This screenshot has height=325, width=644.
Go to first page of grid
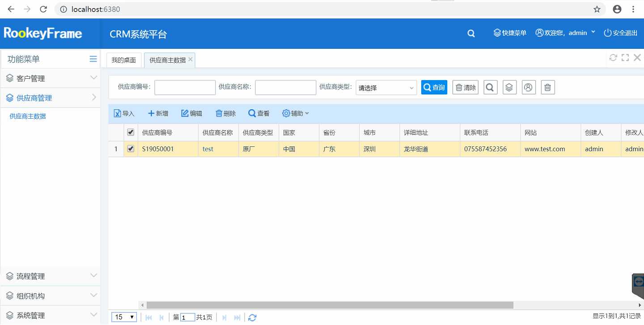tap(149, 317)
